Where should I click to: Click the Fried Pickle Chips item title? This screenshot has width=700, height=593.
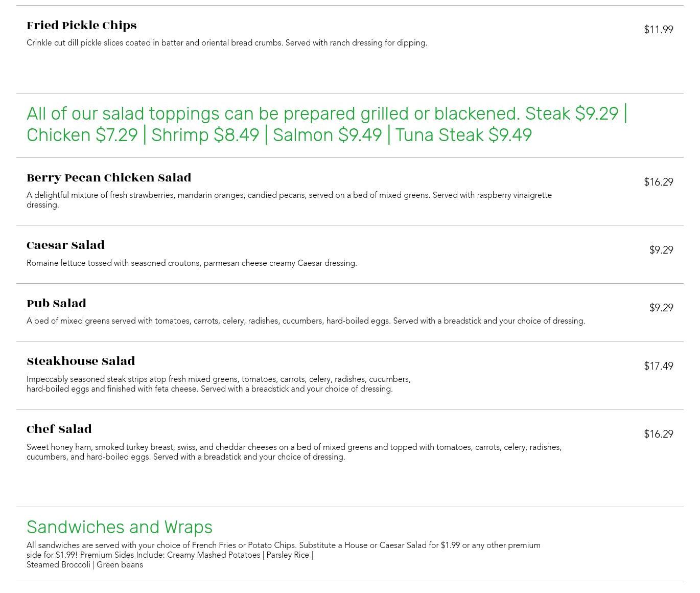coord(82,26)
